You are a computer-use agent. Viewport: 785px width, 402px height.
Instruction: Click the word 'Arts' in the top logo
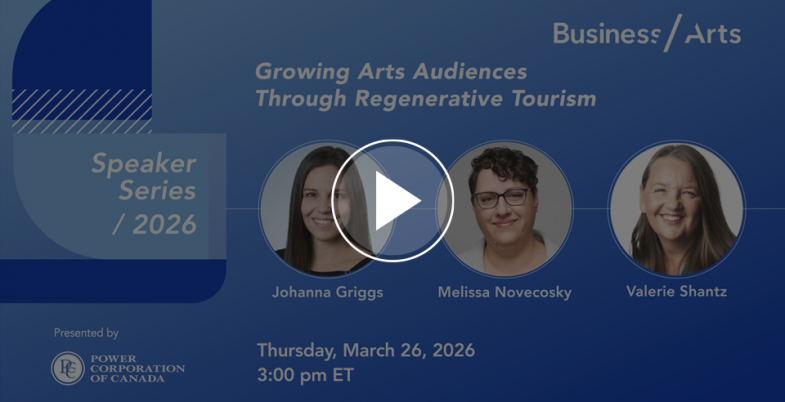click(x=713, y=34)
